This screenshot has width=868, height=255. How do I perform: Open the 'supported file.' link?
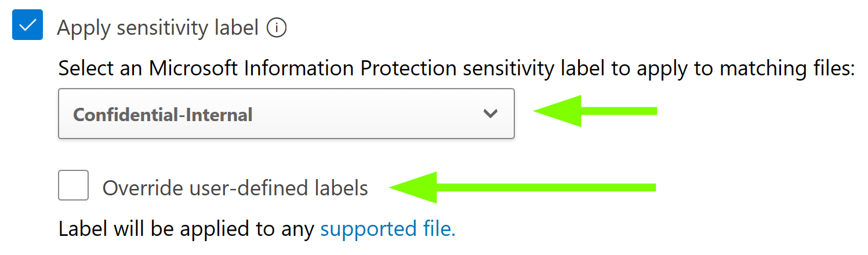tap(387, 229)
